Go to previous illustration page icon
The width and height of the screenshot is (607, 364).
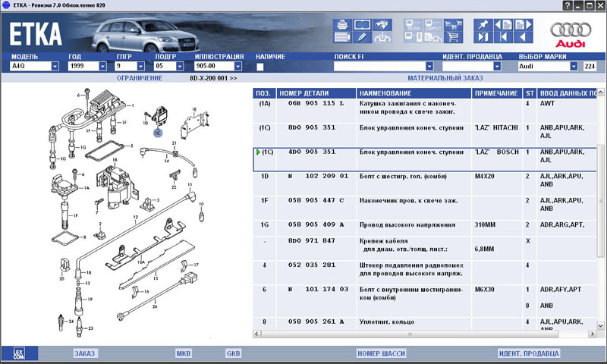click(x=503, y=25)
